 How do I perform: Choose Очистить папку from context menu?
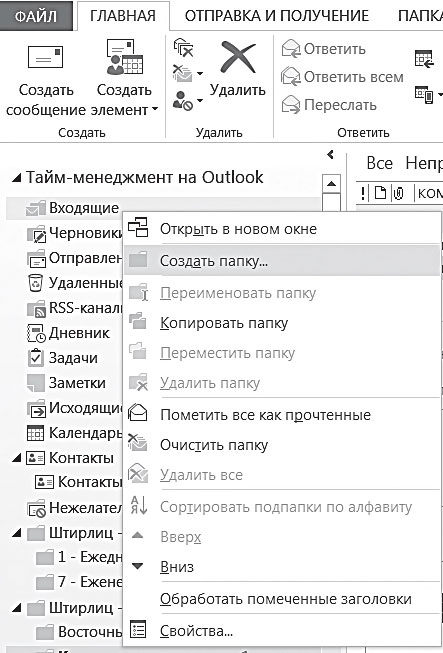click(x=282, y=445)
